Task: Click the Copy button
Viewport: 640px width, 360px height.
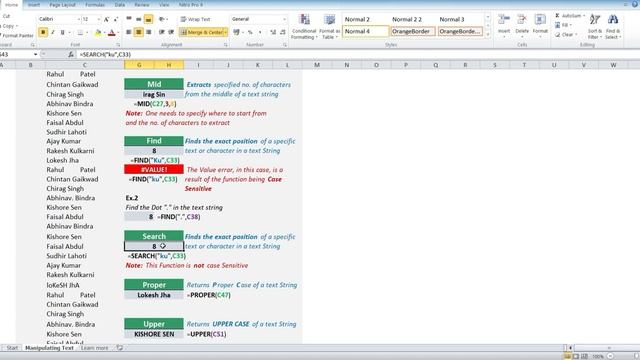Action: tap(9, 26)
